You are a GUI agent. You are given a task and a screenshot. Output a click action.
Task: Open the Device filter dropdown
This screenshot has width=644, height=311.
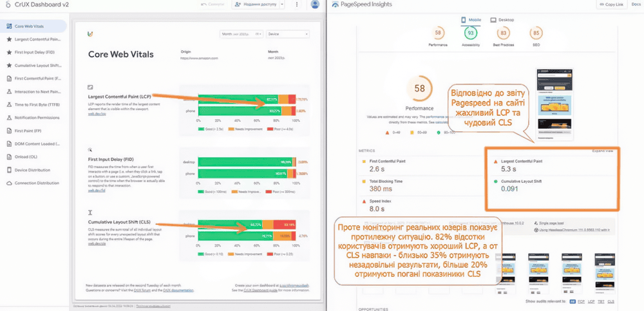click(287, 34)
